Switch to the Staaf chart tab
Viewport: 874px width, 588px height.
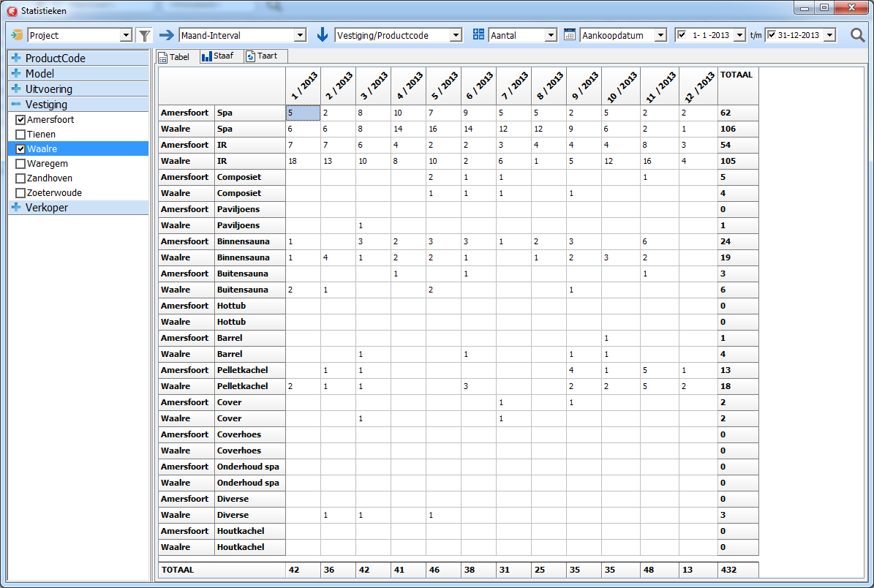point(218,56)
